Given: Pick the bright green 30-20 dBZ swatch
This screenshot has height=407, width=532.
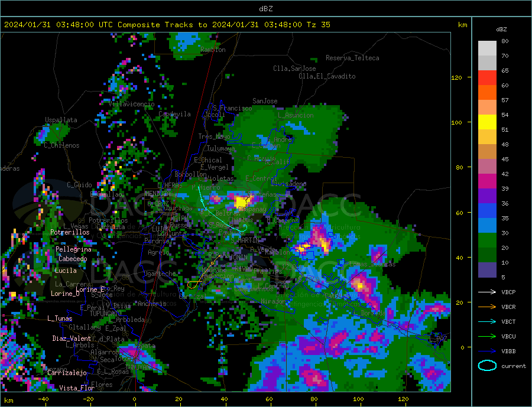Looking at the screenshot, I should coord(487,240).
